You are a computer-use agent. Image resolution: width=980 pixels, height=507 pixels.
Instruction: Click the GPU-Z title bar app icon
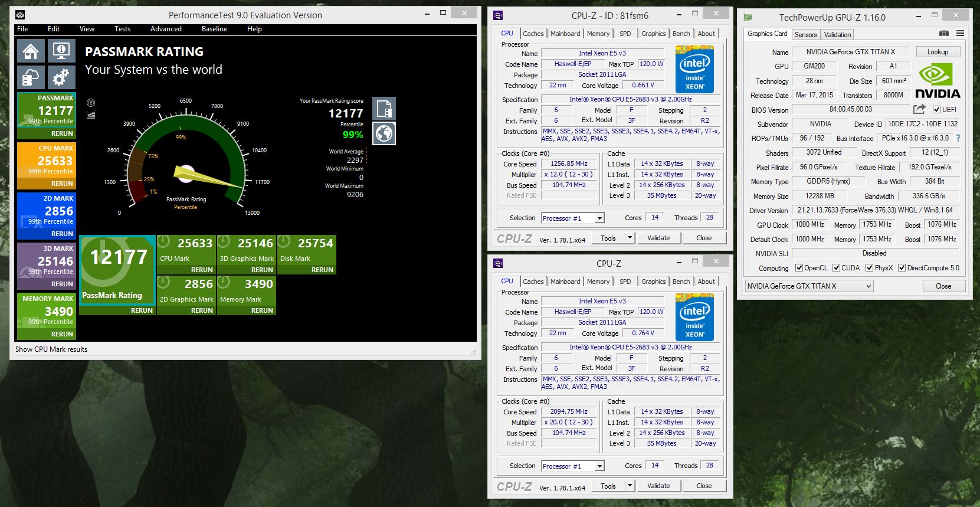[749, 17]
